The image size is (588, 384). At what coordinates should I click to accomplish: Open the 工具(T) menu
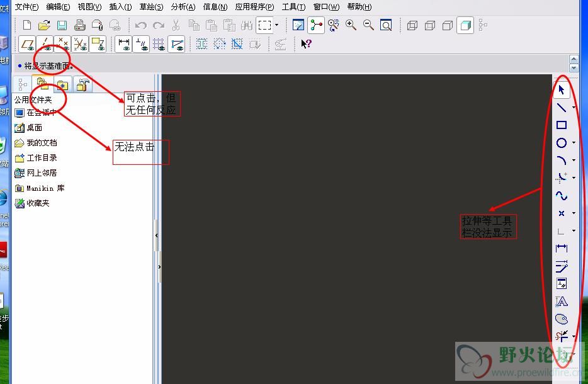click(x=293, y=7)
